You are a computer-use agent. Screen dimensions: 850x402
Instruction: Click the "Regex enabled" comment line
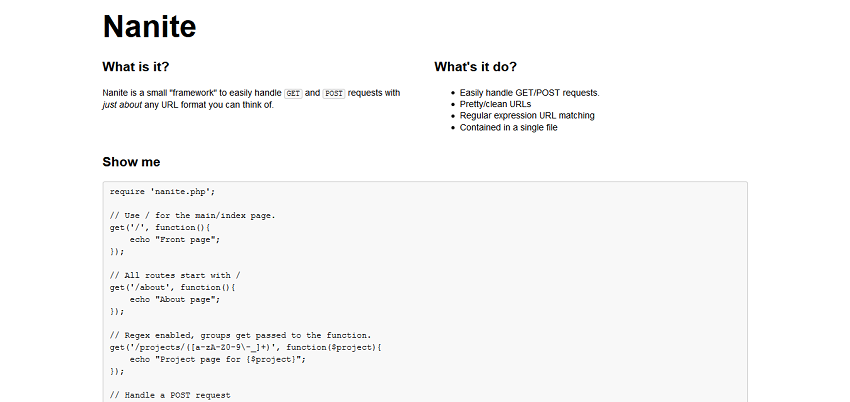click(241, 335)
